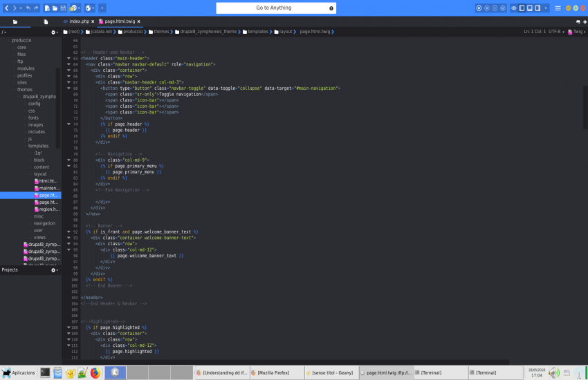Select the page.html.twig editor tab
This screenshot has height=380, width=588.
point(120,21)
